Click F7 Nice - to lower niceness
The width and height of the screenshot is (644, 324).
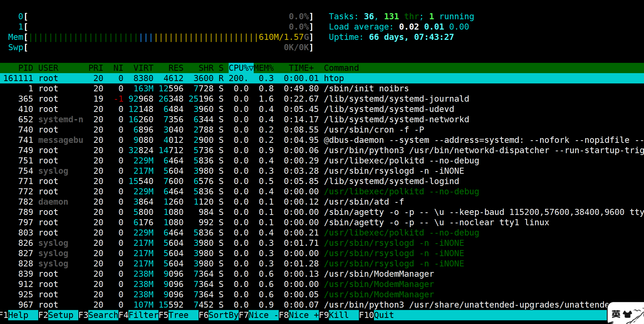point(263,315)
